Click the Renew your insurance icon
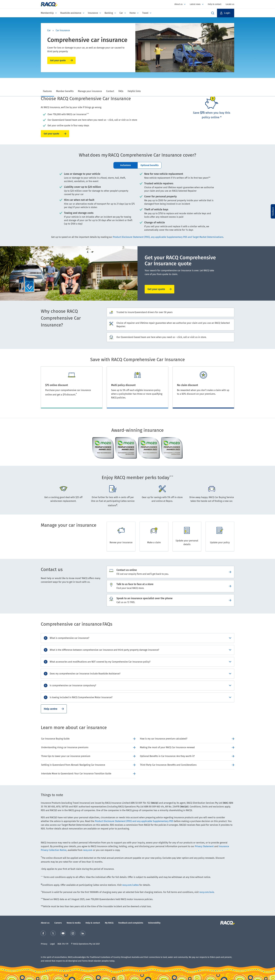 coord(121,530)
